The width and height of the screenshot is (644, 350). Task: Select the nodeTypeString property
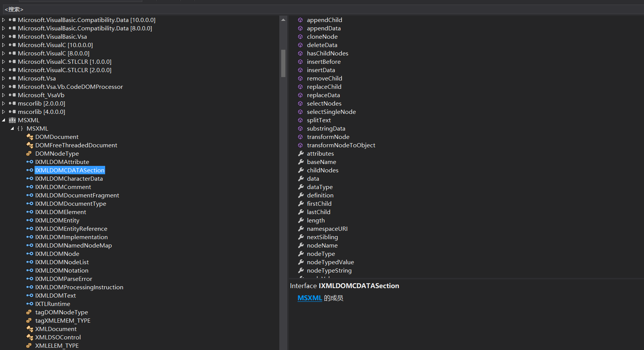[329, 270]
